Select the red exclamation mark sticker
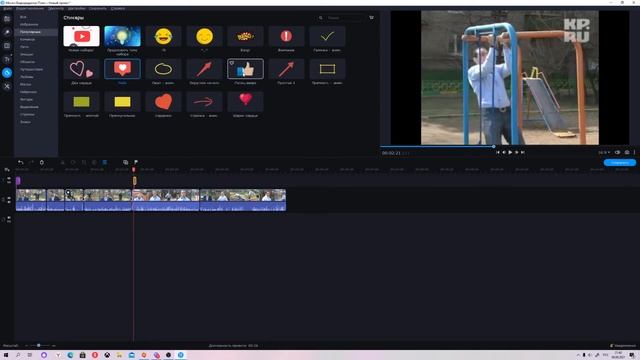This screenshot has height=360, width=640. [286, 36]
